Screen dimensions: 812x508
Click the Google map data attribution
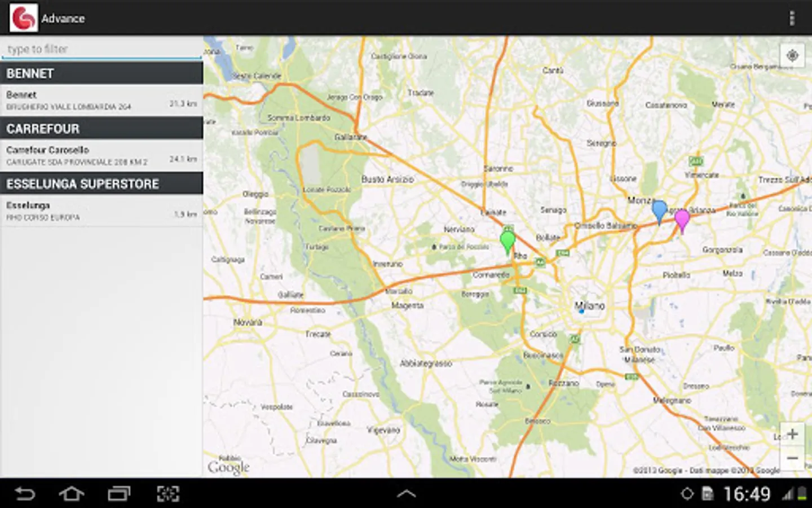pyautogui.click(x=706, y=470)
